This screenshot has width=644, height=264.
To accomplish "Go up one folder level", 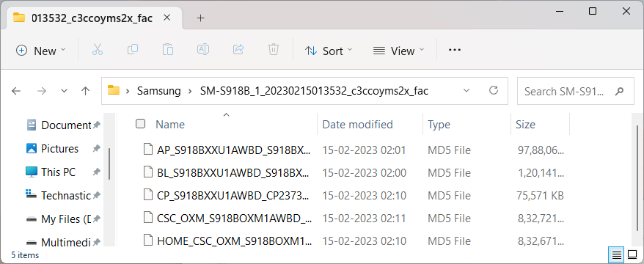I will coord(85,91).
